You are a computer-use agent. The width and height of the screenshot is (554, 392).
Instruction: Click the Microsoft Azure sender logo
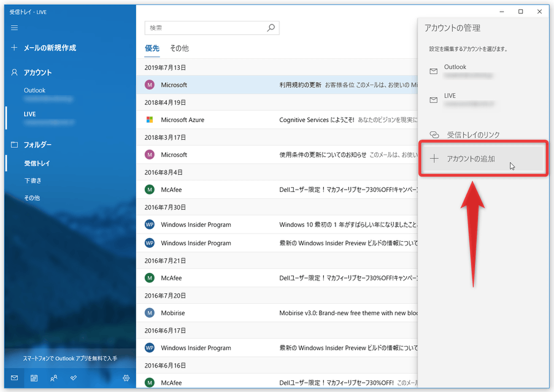click(x=150, y=120)
